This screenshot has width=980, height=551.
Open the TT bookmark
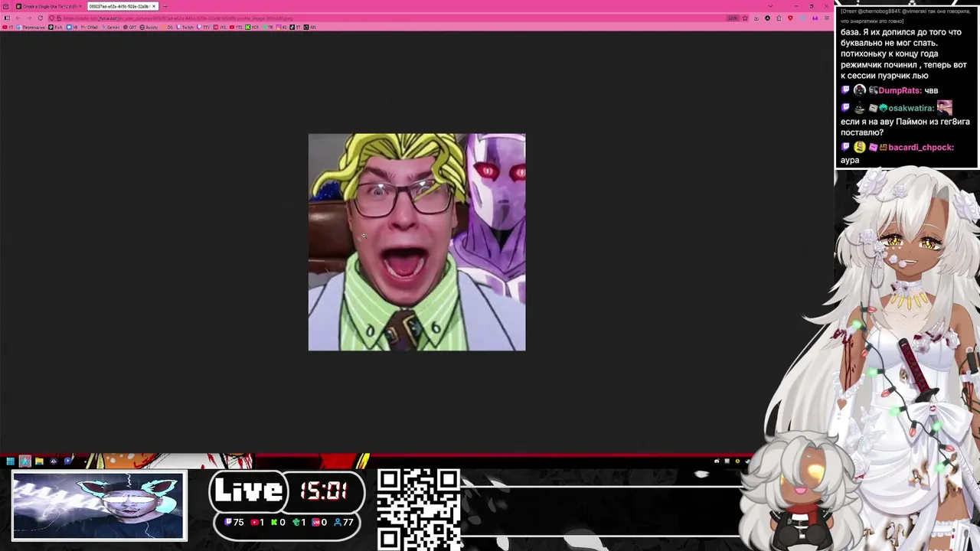coord(295,27)
